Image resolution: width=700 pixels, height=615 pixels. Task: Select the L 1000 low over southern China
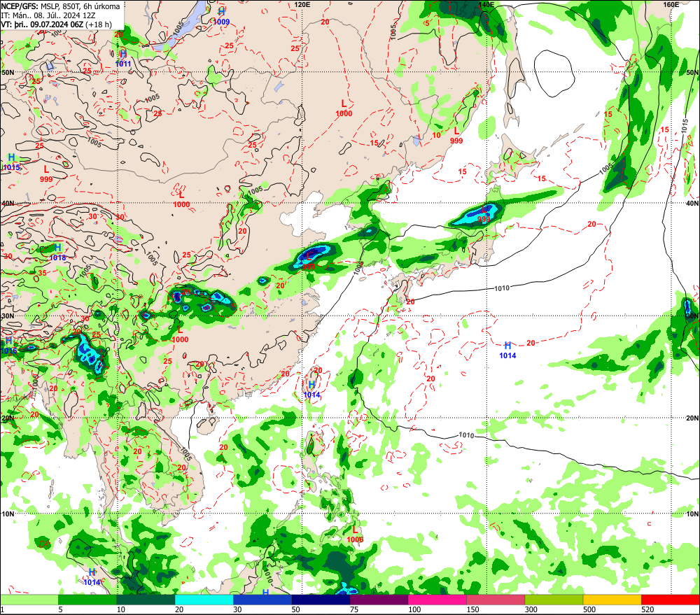pyautogui.click(x=180, y=334)
